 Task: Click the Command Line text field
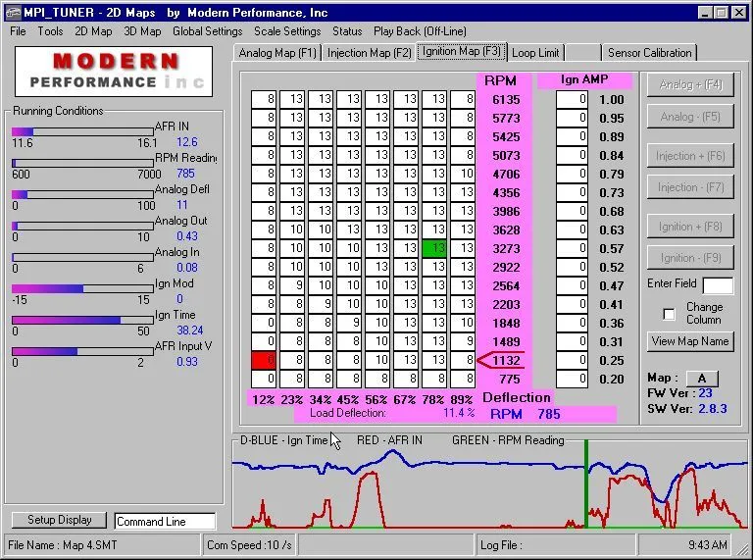coord(164,522)
